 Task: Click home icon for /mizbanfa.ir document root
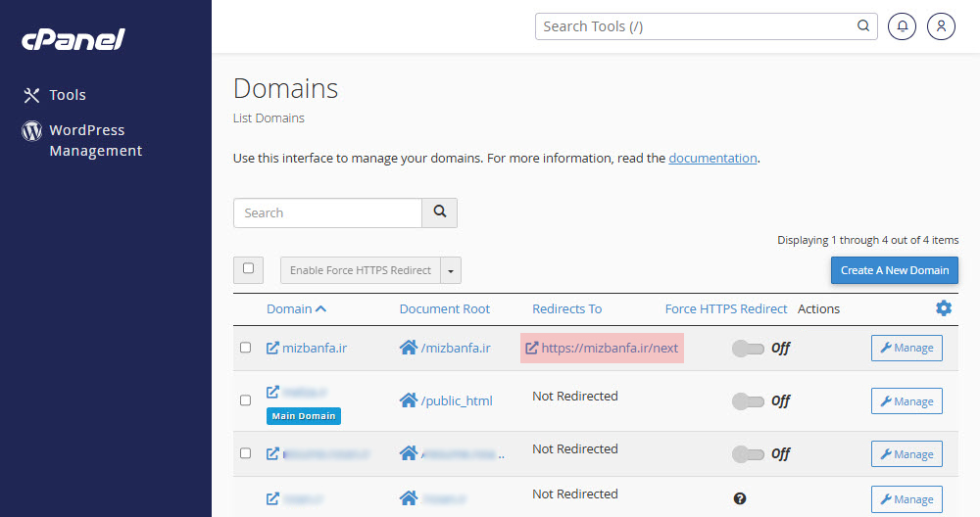409,348
